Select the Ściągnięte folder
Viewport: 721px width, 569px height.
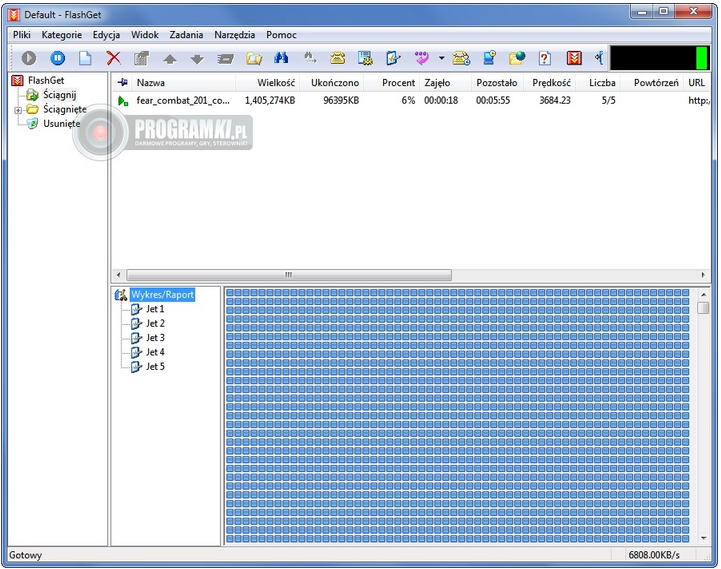pyautogui.click(x=65, y=109)
